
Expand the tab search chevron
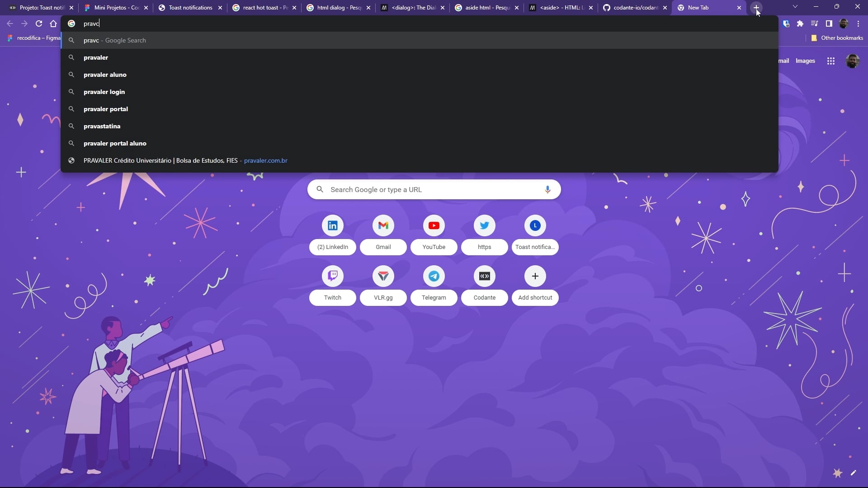coord(795,7)
